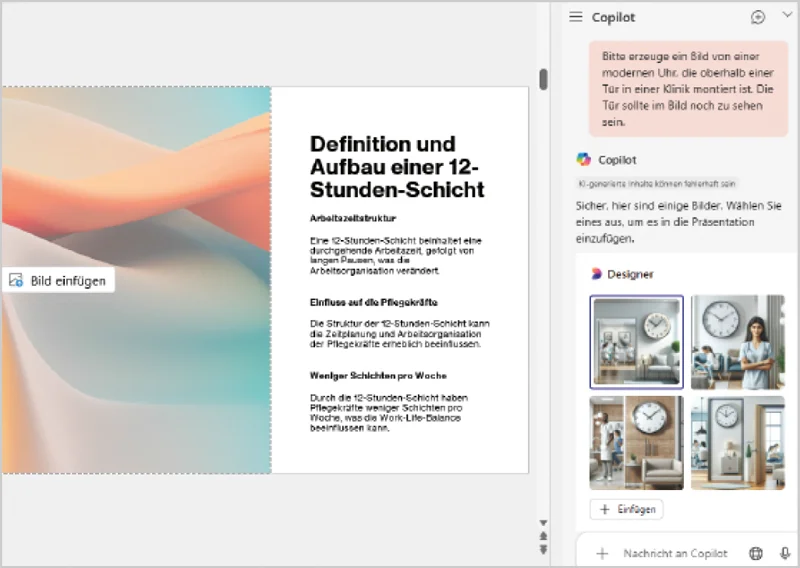
Task: Open the Copilot hamburger menu
Action: (x=575, y=17)
